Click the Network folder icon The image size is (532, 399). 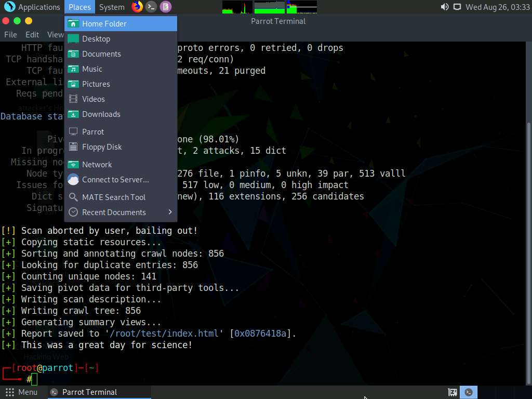(x=73, y=165)
